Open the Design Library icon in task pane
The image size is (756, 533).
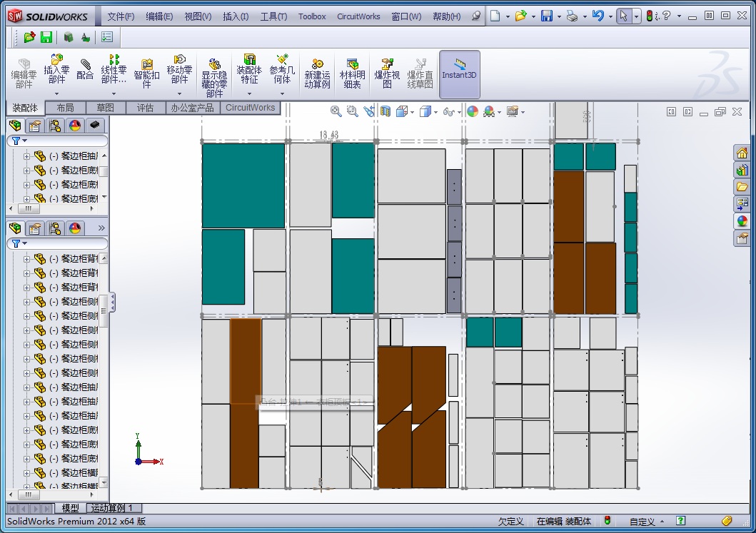(x=742, y=170)
